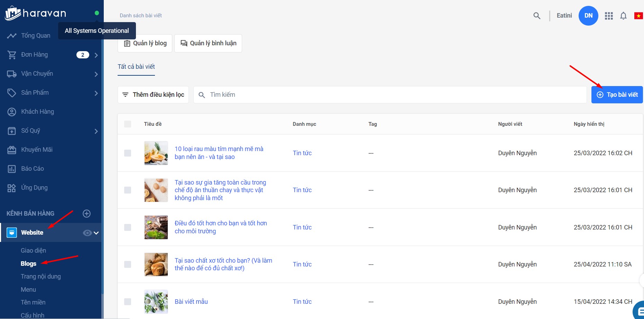
Task: Select the 'Tất cả bài viết' tab
Action: (136, 67)
